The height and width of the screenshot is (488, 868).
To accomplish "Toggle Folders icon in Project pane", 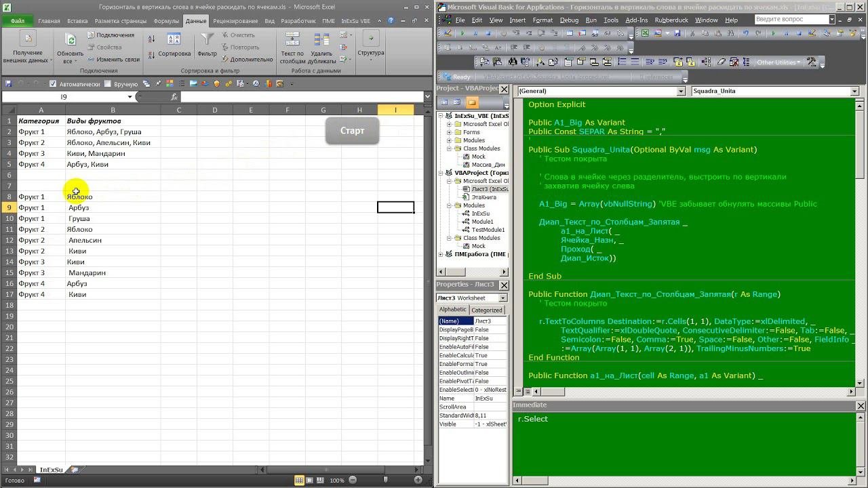I will click(472, 102).
